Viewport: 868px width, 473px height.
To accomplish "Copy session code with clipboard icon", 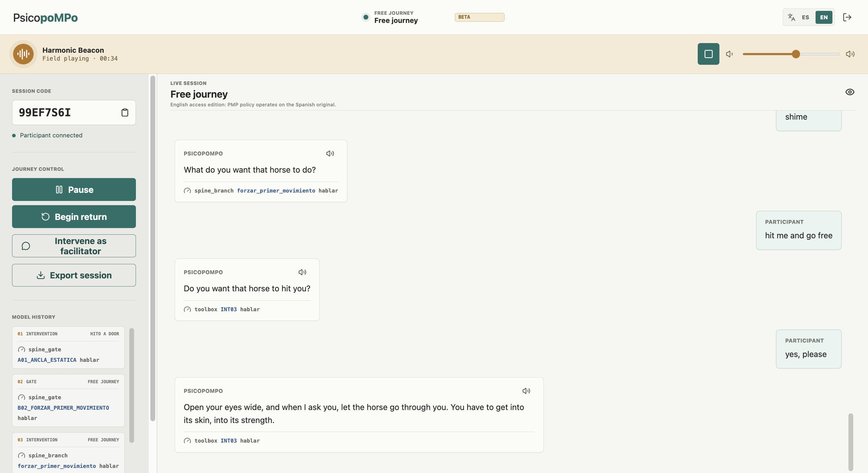I will 125,112.
